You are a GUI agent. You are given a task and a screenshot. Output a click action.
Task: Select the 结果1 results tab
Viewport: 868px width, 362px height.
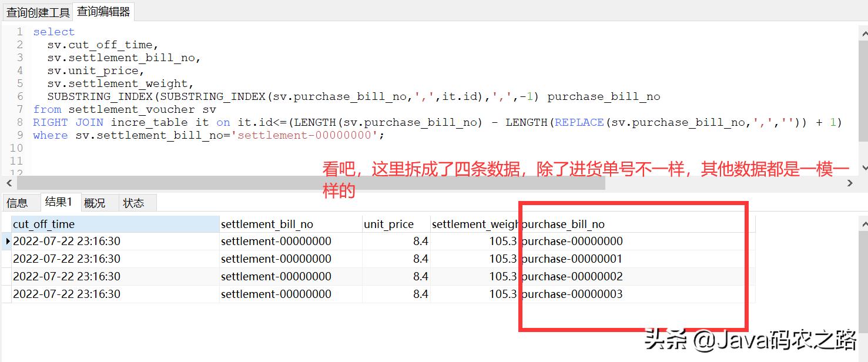pos(60,203)
